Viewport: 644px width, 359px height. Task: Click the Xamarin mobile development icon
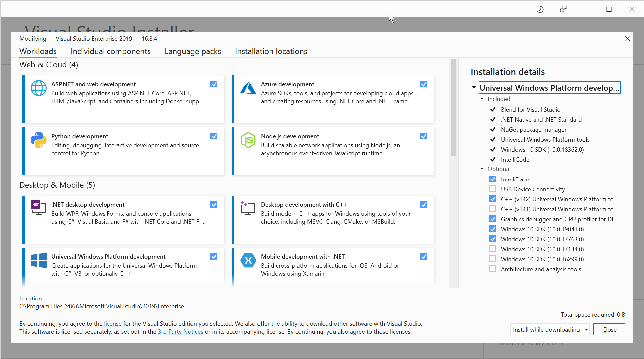[x=248, y=260]
